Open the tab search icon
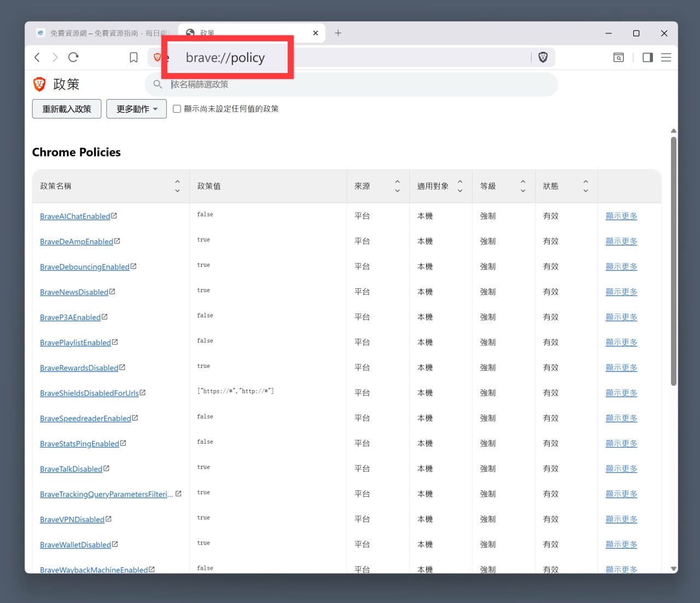The image size is (700, 603). pos(619,57)
